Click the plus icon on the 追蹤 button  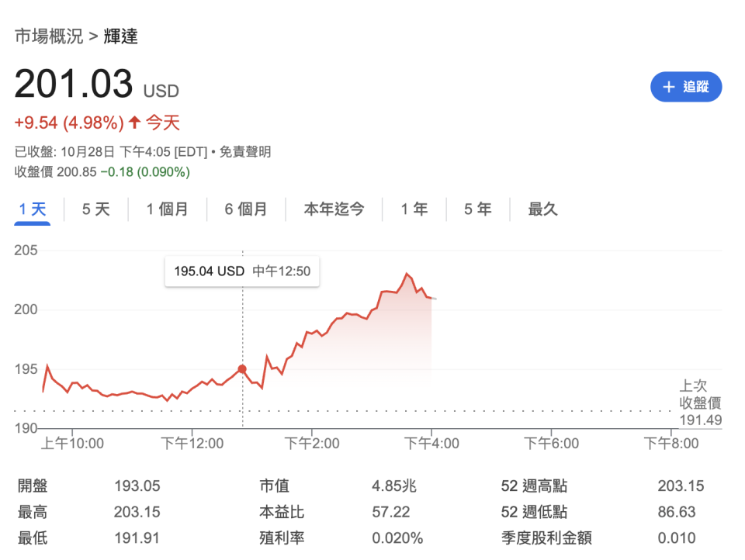[x=668, y=87]
